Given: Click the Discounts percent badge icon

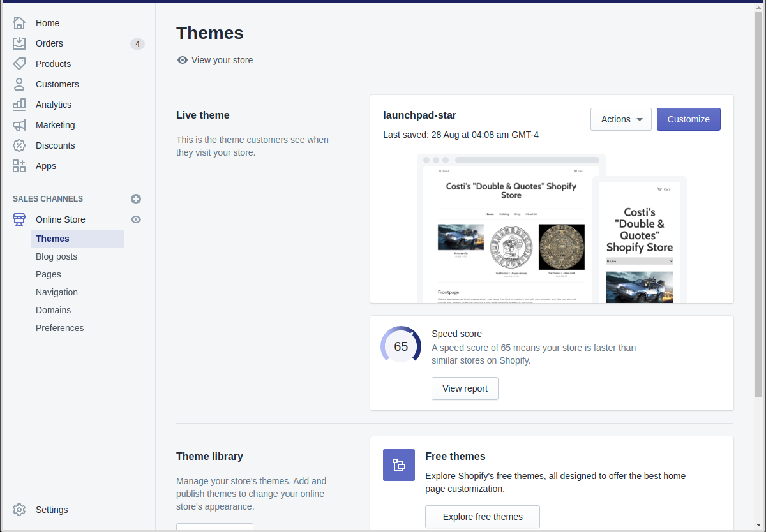Looking at the screenshot, I should coord(19,145).
